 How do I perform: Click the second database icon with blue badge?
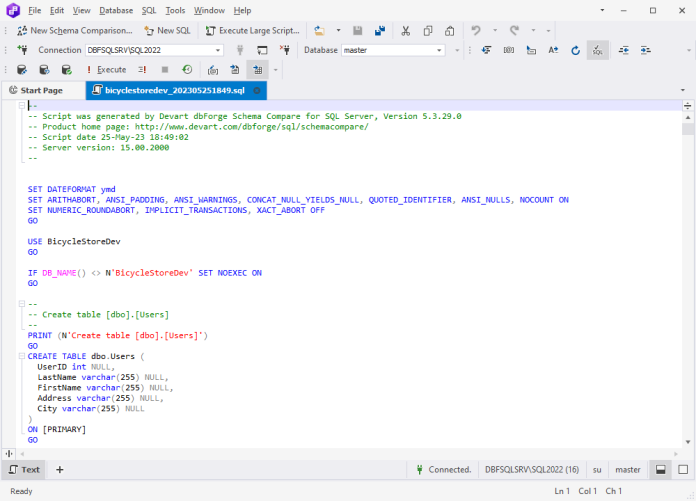click(x=44, y=70)
